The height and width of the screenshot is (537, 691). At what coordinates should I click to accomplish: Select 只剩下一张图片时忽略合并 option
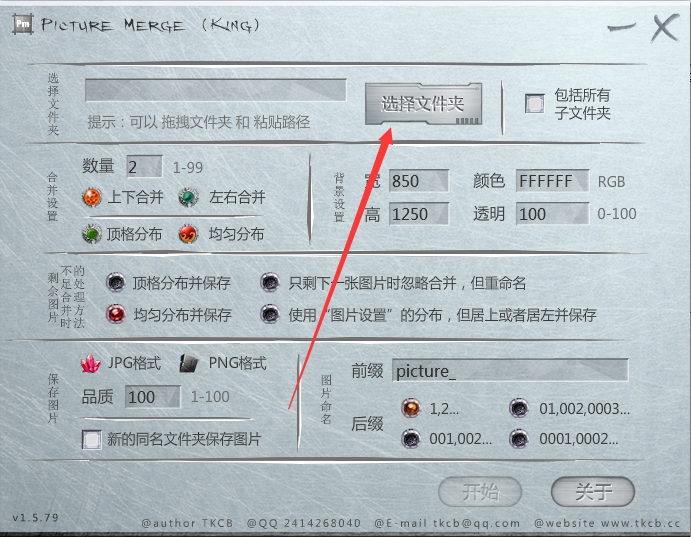[270, 282]
